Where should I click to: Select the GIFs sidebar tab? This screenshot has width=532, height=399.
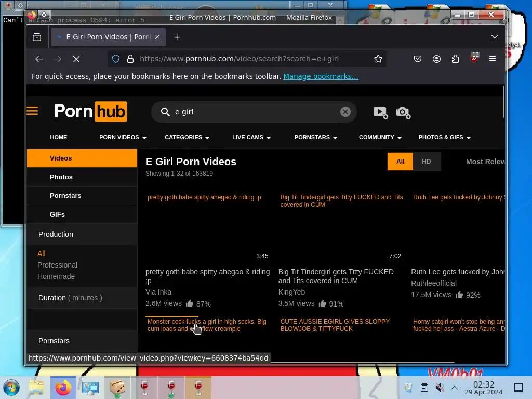[x=82, y=214]
